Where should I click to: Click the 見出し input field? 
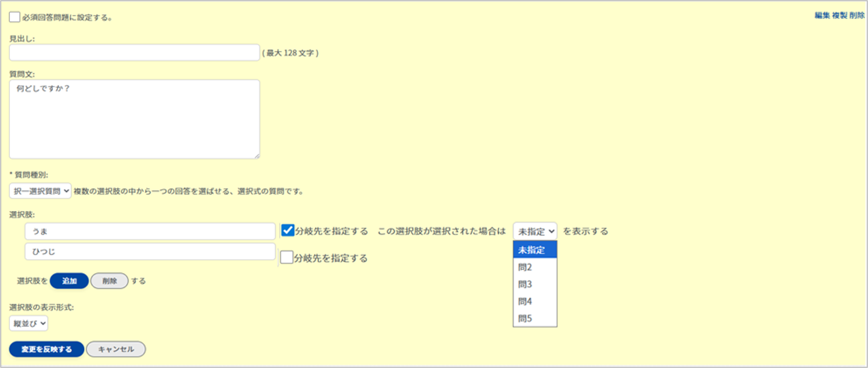[133, 52]
